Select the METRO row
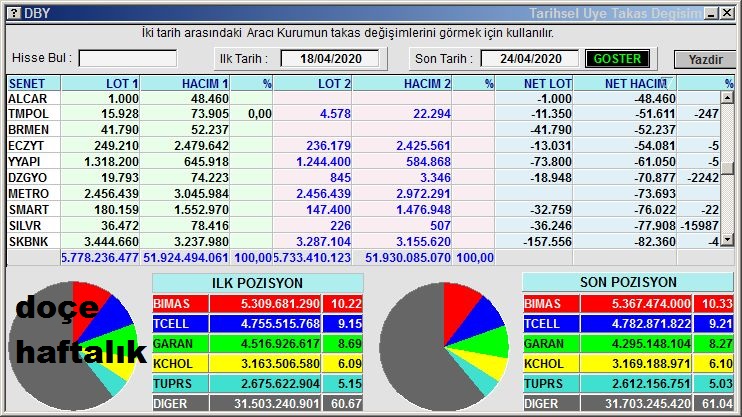Viewport: 742px width, 417px height. [363, 194]
